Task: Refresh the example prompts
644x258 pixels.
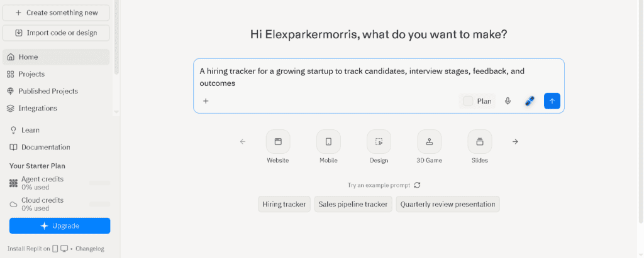Action: click(x=418, y=185)
